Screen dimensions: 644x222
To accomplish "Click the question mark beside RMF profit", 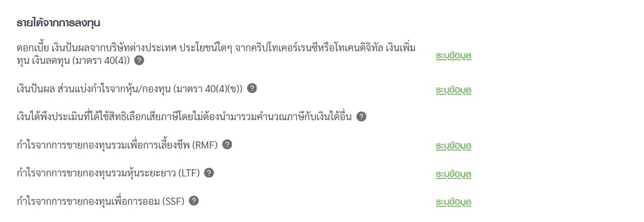I will coord(227,144).
